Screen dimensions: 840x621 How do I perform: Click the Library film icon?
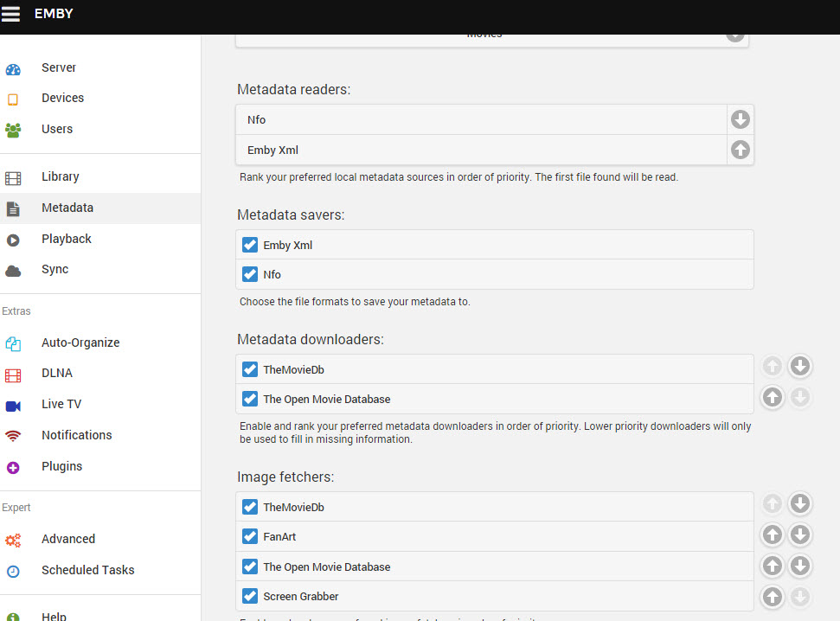[13, 177]
